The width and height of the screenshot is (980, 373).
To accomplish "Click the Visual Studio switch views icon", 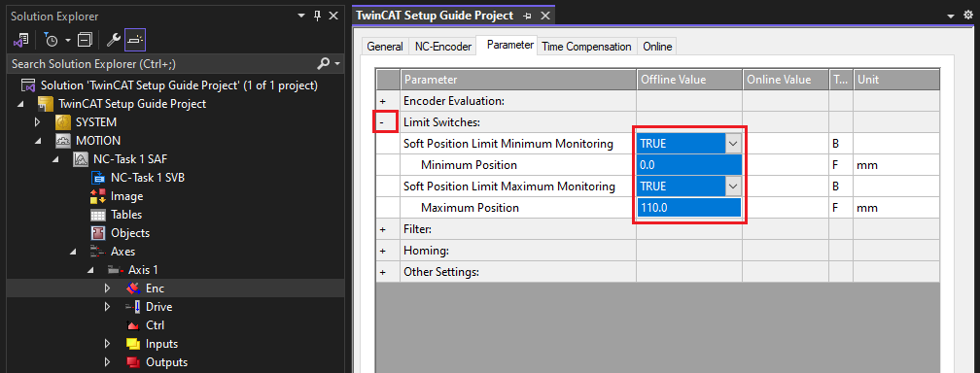I will pyautogui.click(x=20, y=40).
